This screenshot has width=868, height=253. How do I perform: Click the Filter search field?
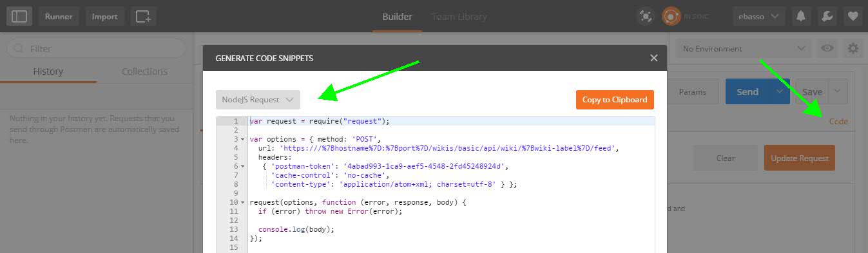pyautogui.click(x=97, y=48)
